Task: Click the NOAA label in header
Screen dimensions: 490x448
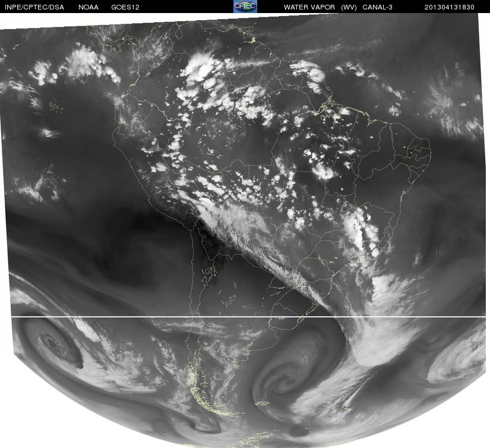Action: [88, 7]
